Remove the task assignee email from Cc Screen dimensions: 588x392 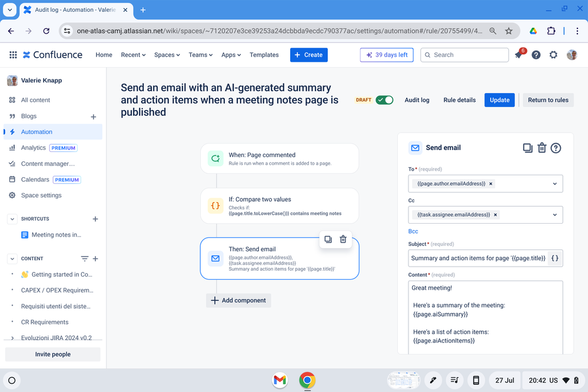point(495,215)
